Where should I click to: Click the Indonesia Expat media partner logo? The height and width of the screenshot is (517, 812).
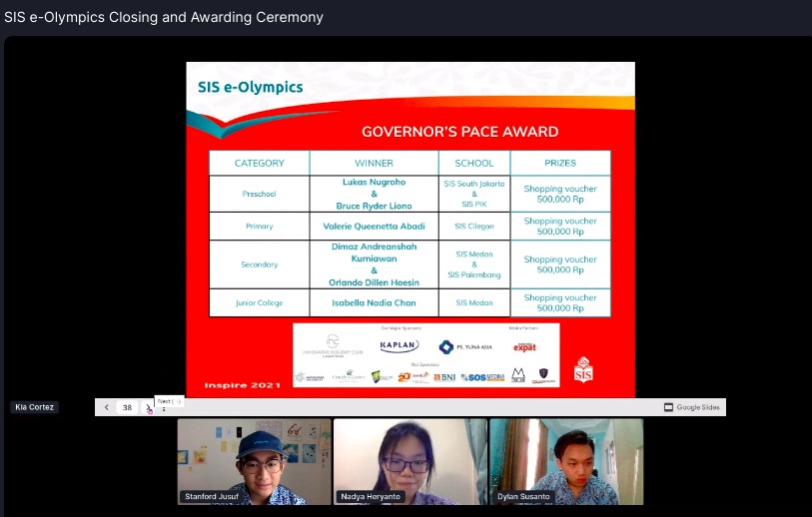(524, 346)
